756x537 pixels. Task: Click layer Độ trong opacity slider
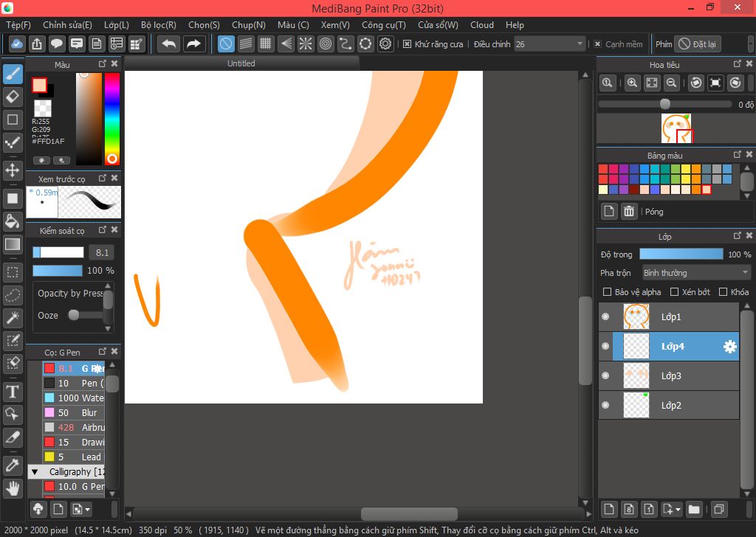(681, 254)
